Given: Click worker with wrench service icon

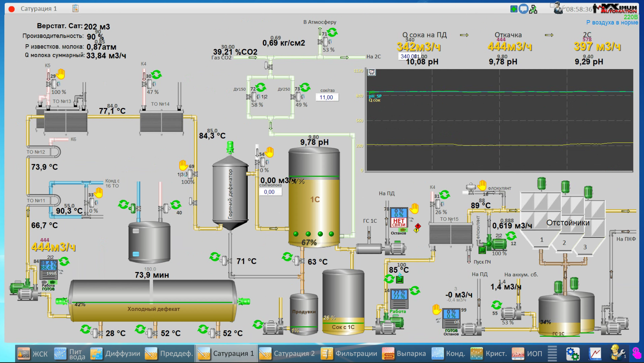Looking at the screenshot, I should coord(618,353).
